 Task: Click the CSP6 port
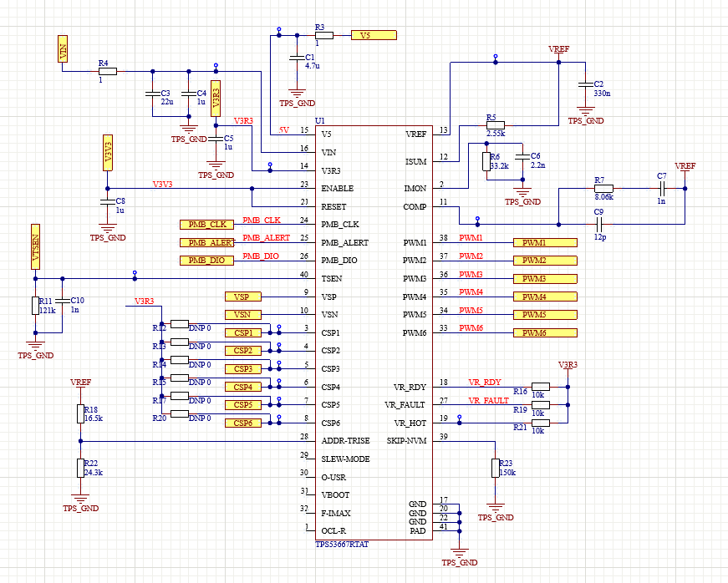pos(243,423)
